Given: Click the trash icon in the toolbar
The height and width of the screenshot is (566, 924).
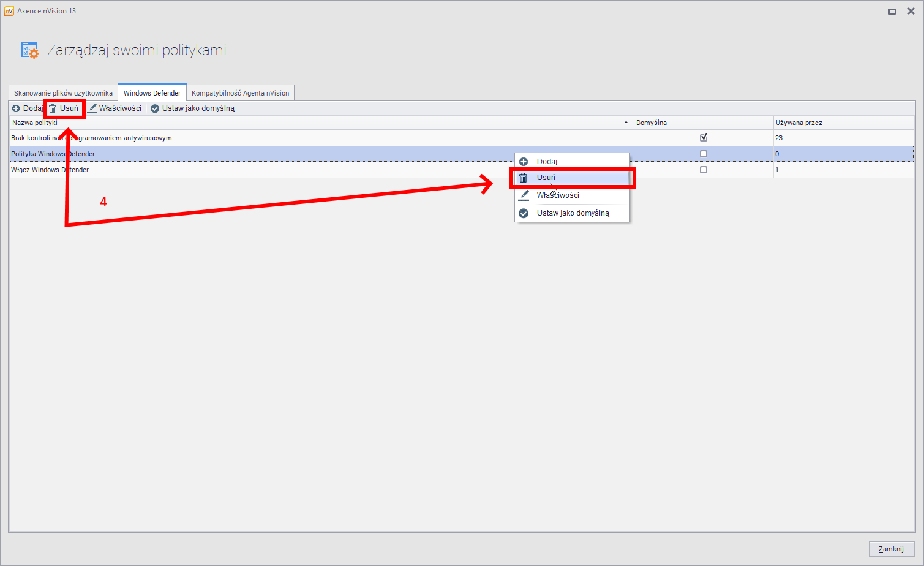Looking at the screenshot, I should (53, 108).
